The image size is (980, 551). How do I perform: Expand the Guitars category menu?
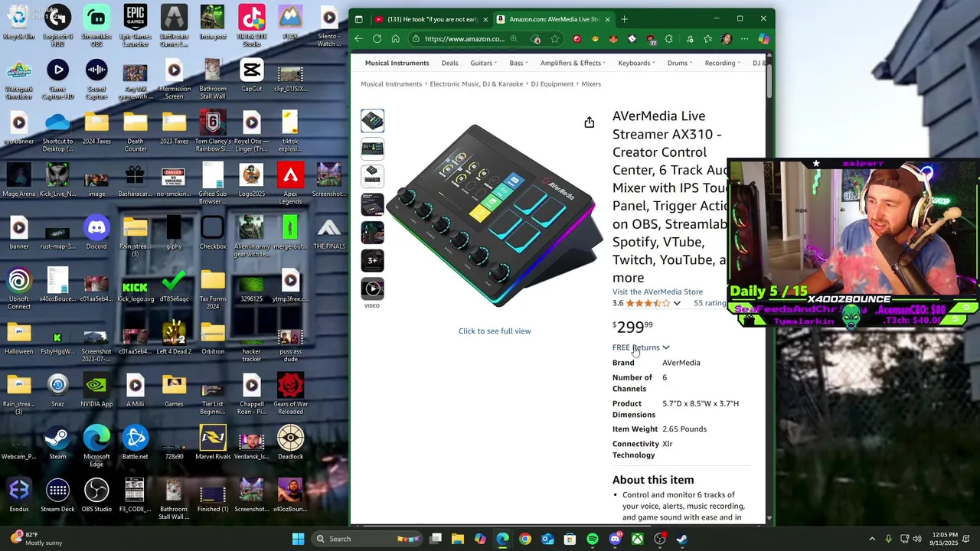pyautogui.click(x=483, y=63)
